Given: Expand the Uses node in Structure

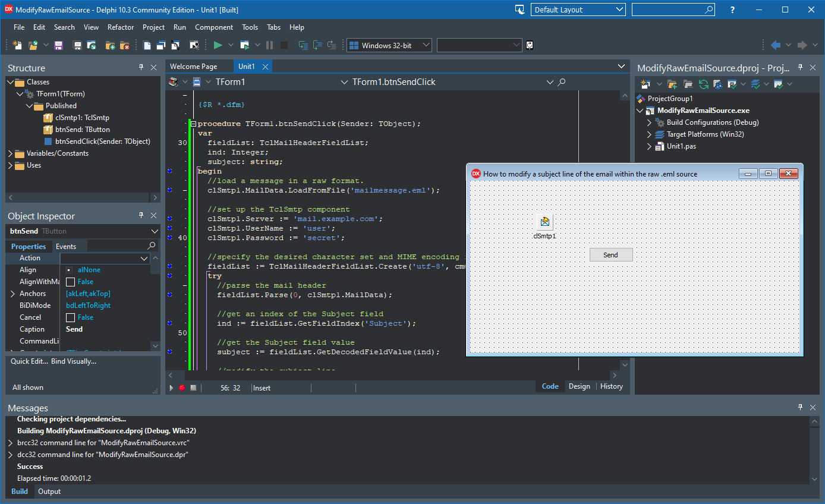Looking at the screenshot, I should point(11,165).
